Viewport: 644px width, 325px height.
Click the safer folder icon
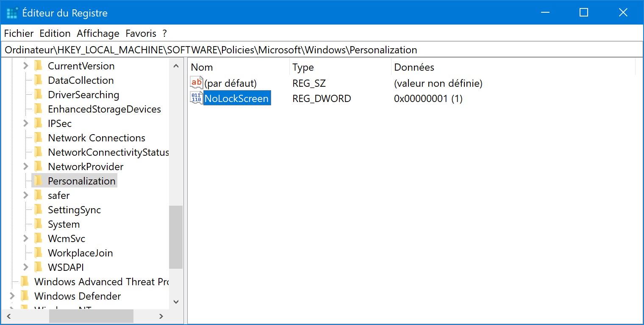(38, 195)
